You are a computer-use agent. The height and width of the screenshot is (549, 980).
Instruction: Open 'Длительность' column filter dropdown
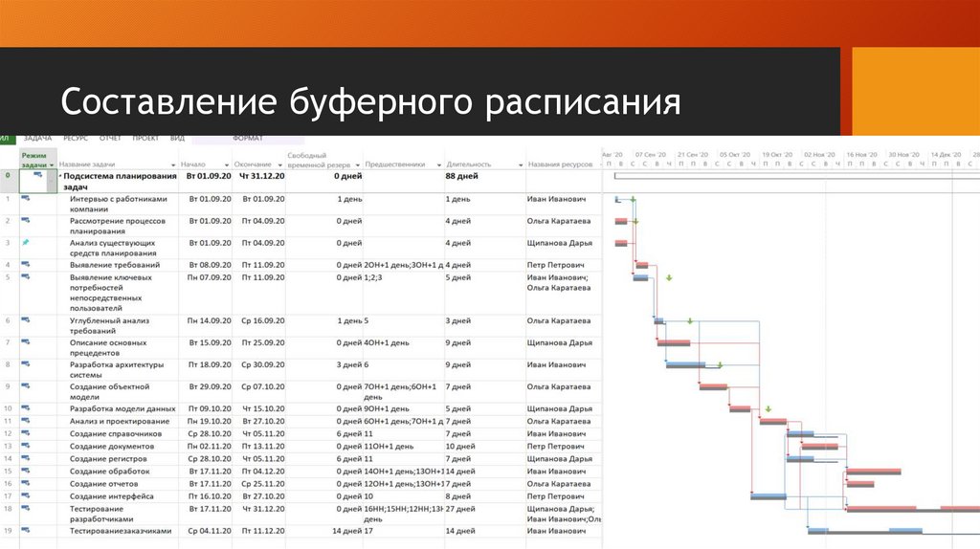(521, 165)
